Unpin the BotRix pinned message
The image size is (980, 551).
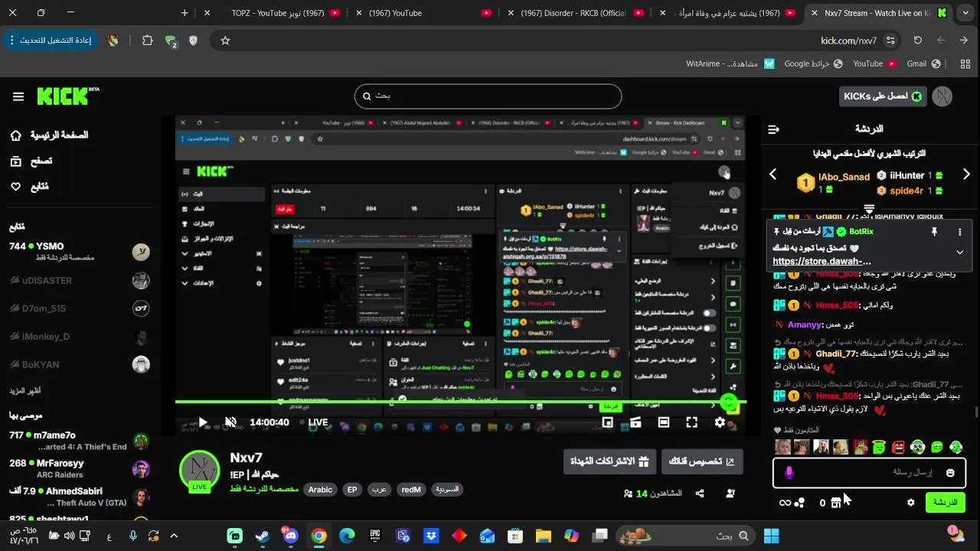pyautogui.click(x=934, y=232)
